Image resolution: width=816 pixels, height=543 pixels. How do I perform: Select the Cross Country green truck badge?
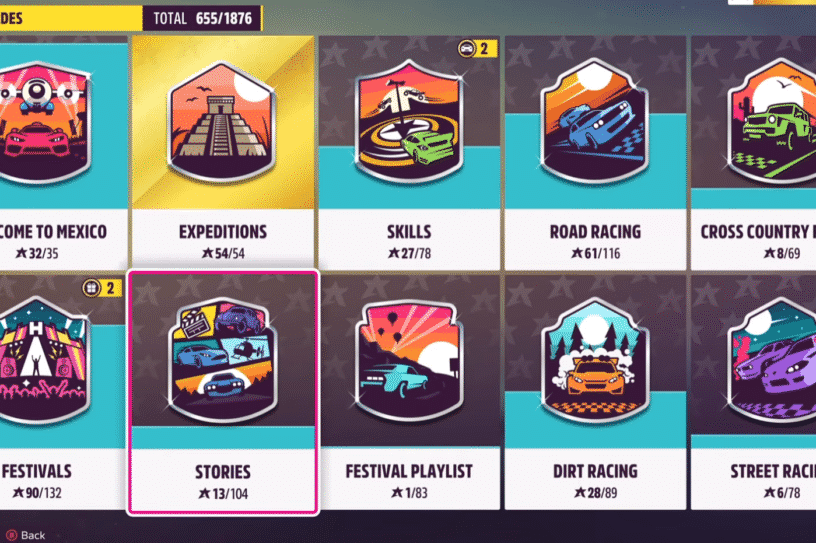(x=772, y=122)
